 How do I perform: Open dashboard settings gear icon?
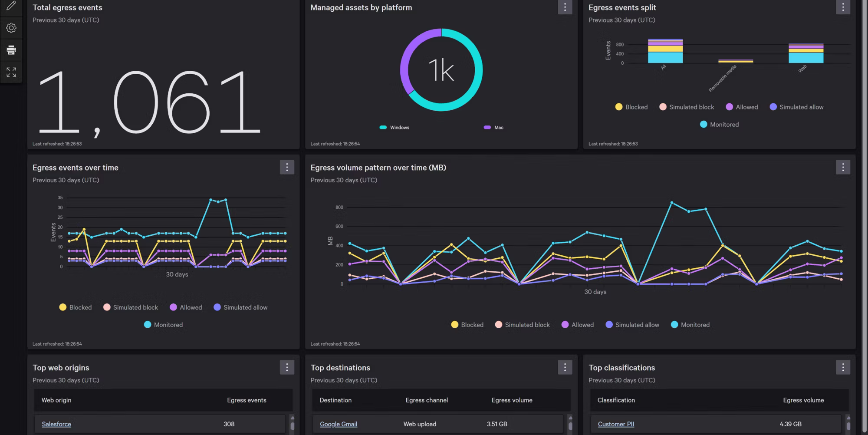(x=11, y=28)
